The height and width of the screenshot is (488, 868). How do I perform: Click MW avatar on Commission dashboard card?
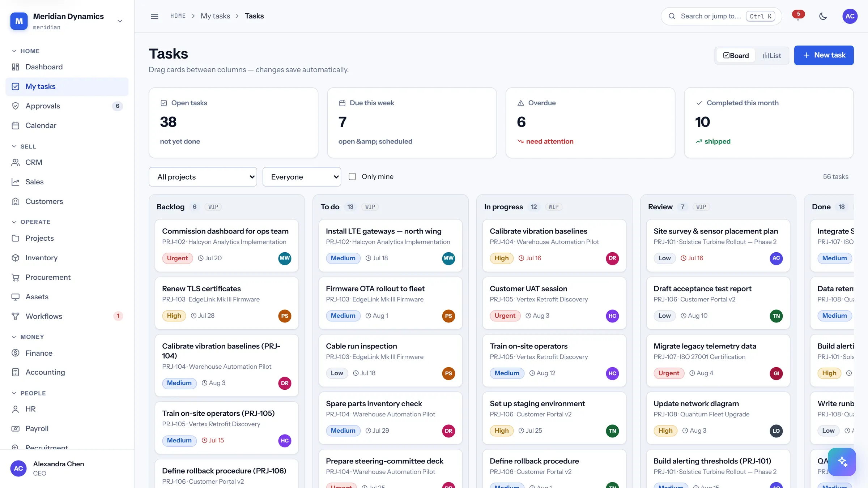pos(285,258)
